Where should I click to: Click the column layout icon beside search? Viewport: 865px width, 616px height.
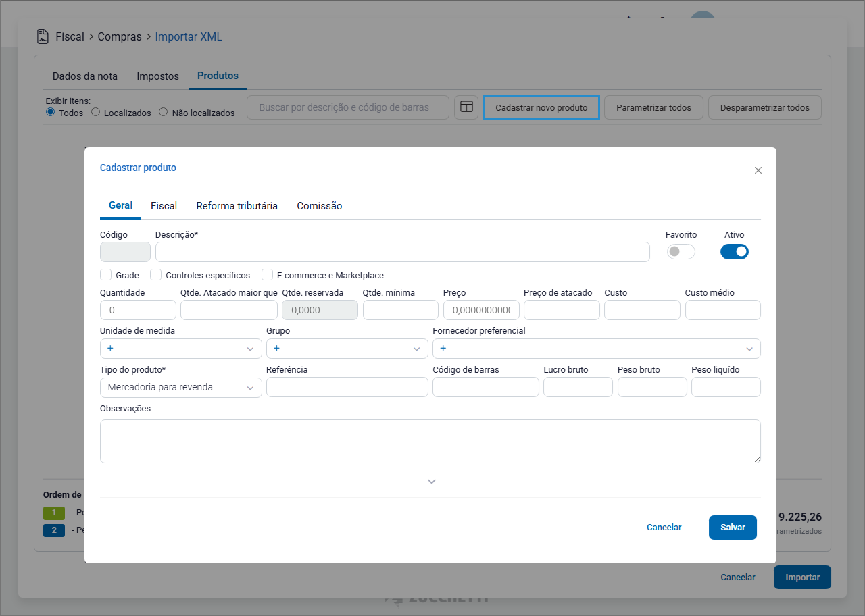(466, 107)
